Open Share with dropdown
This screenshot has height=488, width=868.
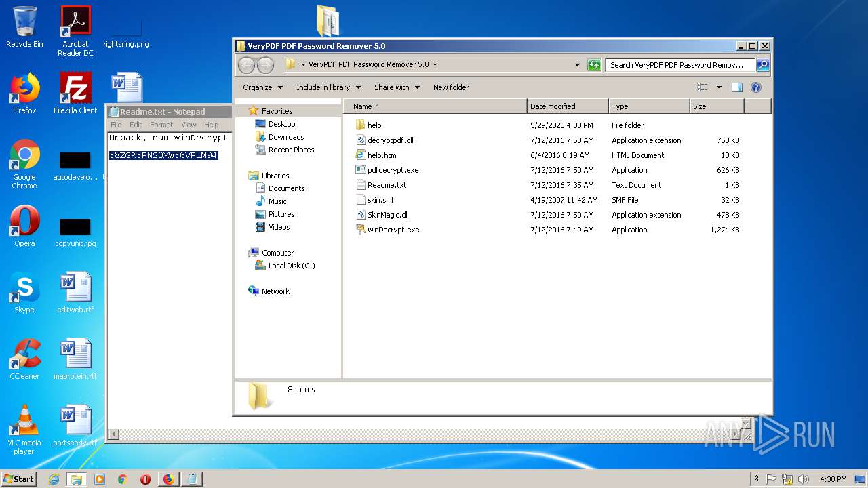click(x=397, y=87)
